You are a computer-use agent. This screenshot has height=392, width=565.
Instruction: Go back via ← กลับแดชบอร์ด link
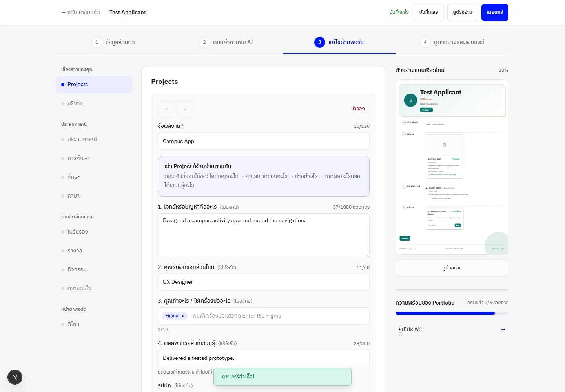(x=80, y=12)
